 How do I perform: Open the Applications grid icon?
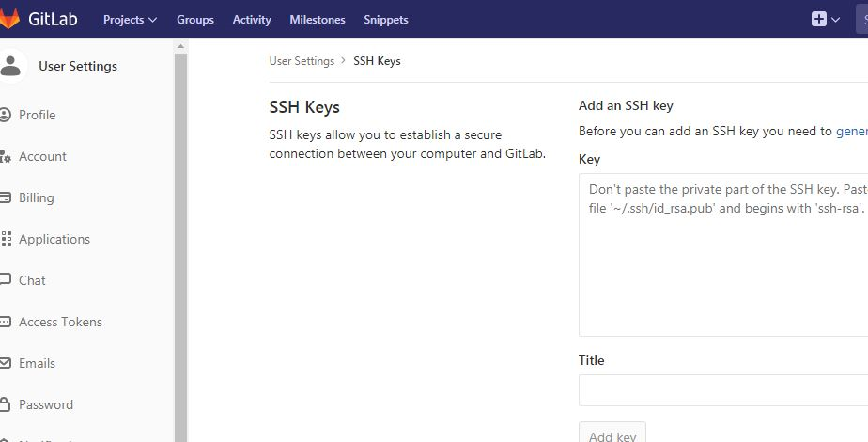point(6,239)
